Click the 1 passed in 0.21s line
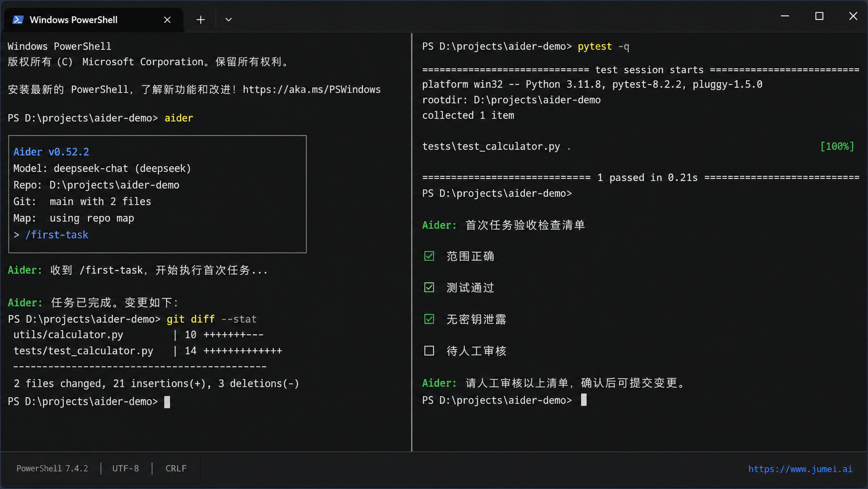868x489 pixels. tap(641, 178)
